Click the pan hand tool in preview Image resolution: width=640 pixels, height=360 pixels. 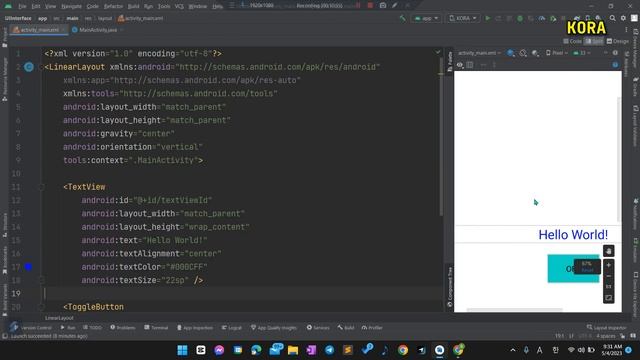[x=609, y=251]
